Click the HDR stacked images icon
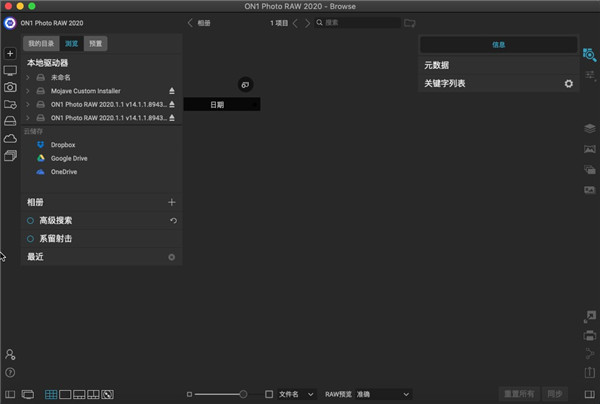Image resolution: width=600 pixels, height=404 pixels. point(590,169)
